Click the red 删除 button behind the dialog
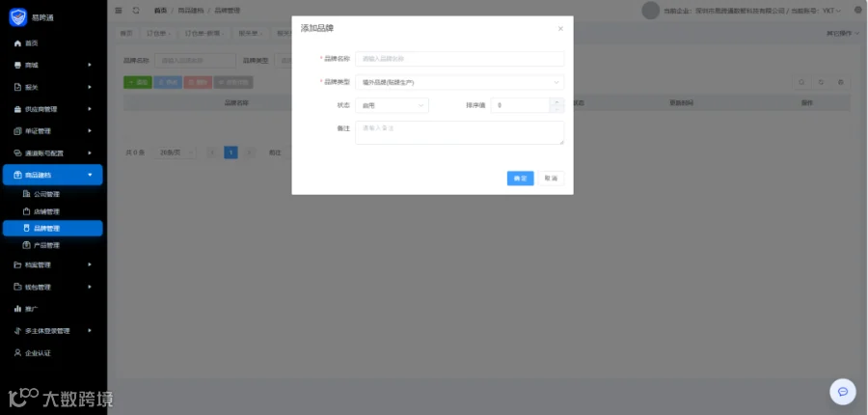The width and height of the screenshot is (868, 415). pyautogui.click(x=198, y=83)
